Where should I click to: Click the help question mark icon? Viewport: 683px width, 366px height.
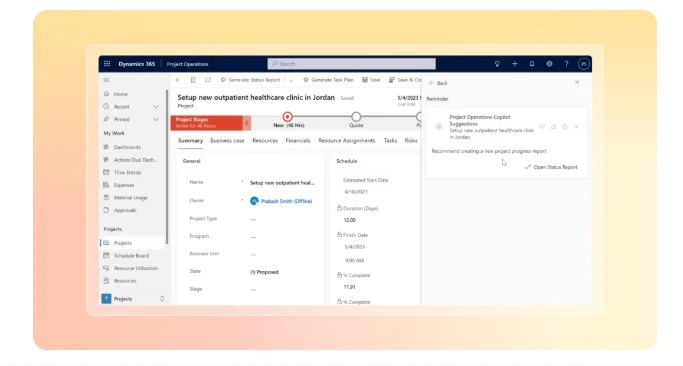tap(566, 64)
